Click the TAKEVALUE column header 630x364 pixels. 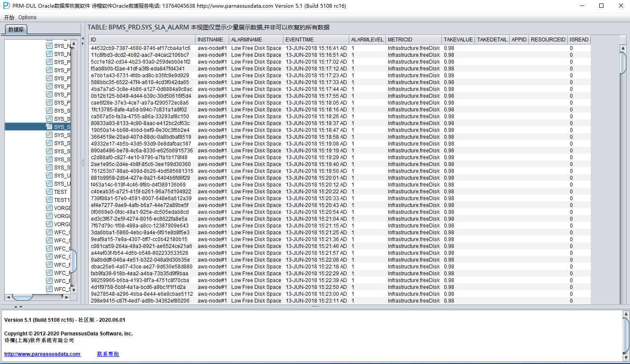[x=458, y=39]
